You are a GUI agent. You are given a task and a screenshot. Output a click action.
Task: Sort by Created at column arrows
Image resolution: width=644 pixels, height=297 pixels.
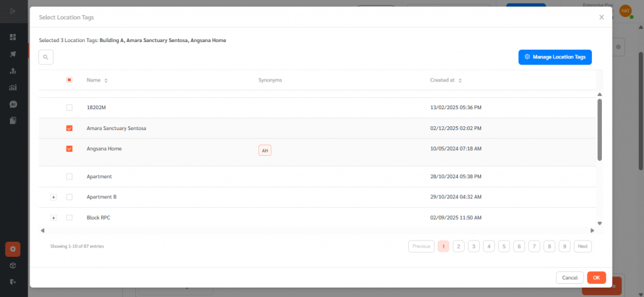pyautogui.click(x=460, y=80)
